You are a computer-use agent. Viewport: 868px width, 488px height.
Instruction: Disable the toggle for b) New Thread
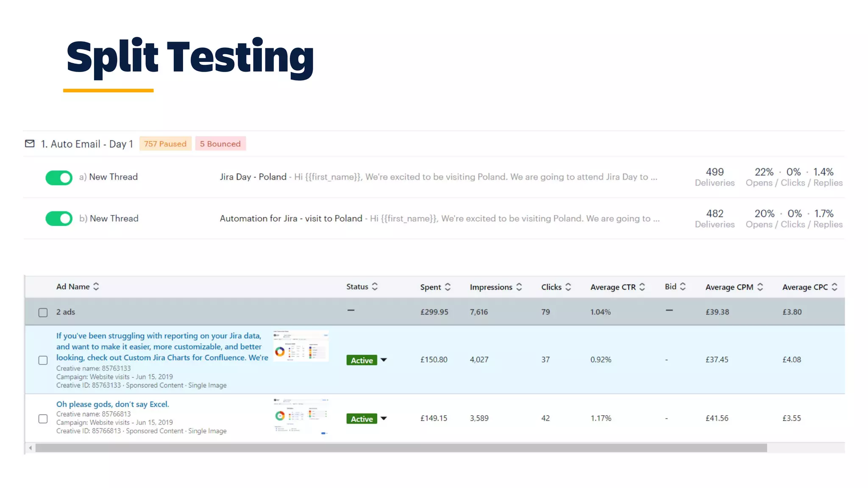tap(59, 219)
